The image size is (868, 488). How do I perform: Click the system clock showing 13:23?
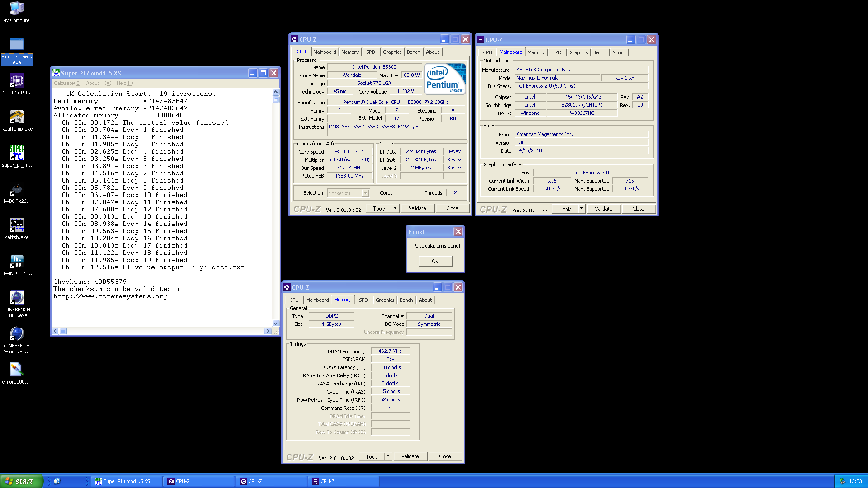coord(855,481)
